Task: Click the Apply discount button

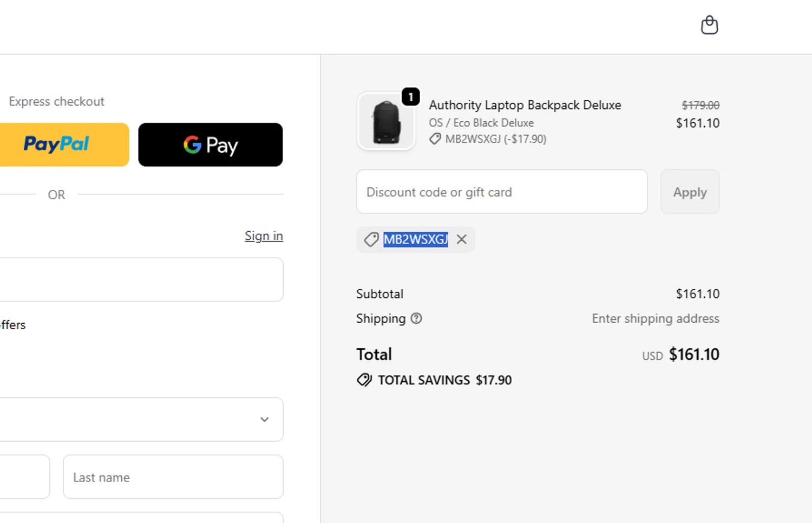Action: pos(690,192)
